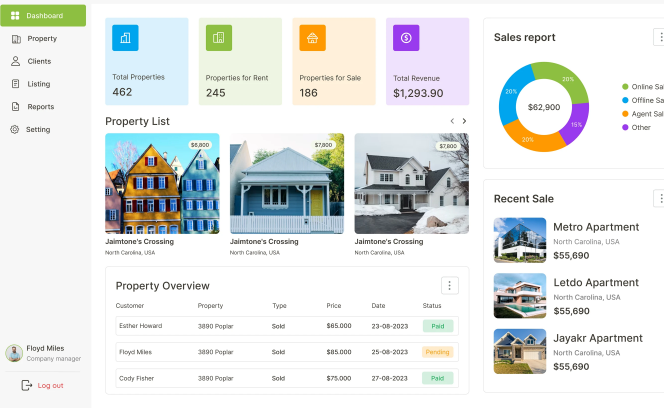Select the Esther Howard customer cell
The width and height of the screenshot is (664, 415).
click(x=141, y=326)
